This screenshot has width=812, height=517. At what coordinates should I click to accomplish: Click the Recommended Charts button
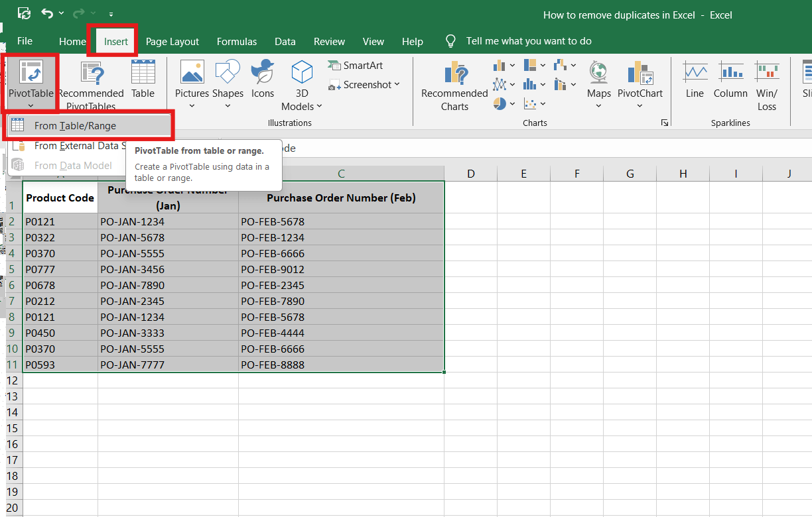click(454, 85)
